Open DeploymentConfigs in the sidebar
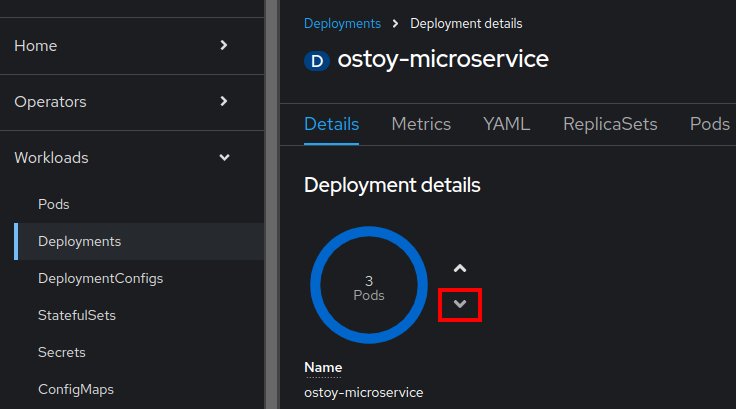This screenshot has width=736, height=409. point(100,278)
